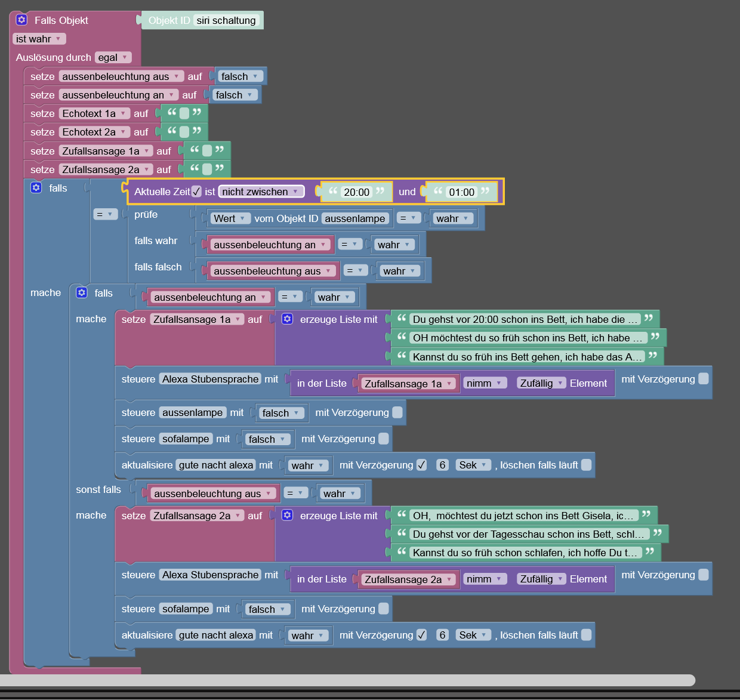Select the 'sonst falls' label
Screen dimensions: 740x700
tap(98, 489)
